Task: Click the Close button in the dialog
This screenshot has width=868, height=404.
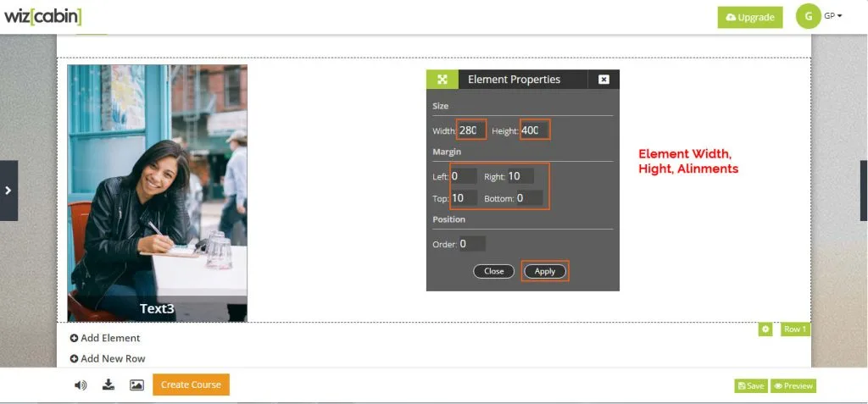Action: pos(494,271)
